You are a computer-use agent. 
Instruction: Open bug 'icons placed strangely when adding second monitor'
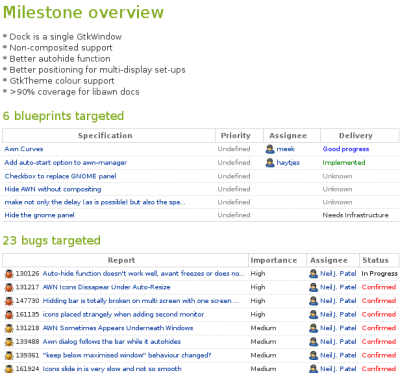(123, 315)
